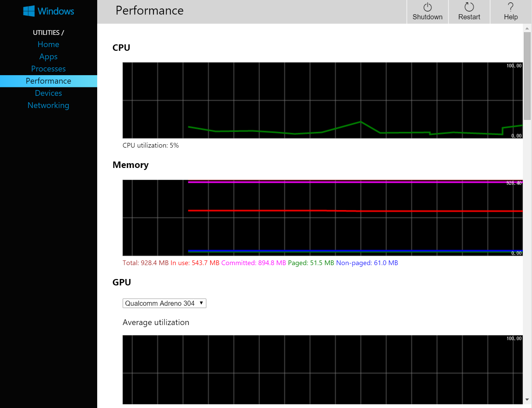Expand the Qualcomm Adreno 304 GPU dropdown
Image resolution: width=532 pixels, height=408 pixels.
(x=164, y=303)
